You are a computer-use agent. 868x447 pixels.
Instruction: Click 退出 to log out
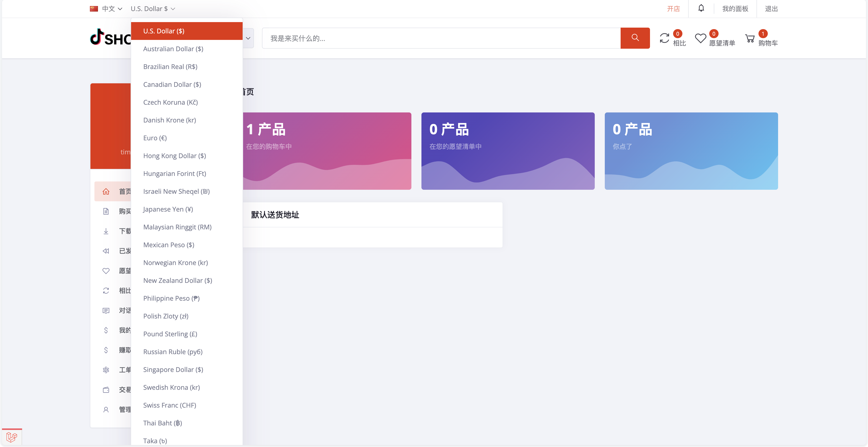point(772,9)
